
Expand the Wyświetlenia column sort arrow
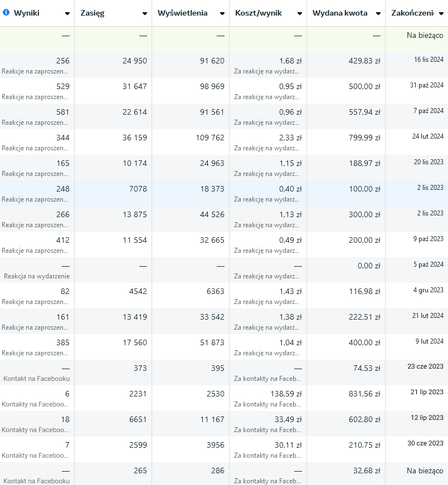point(222,13)
